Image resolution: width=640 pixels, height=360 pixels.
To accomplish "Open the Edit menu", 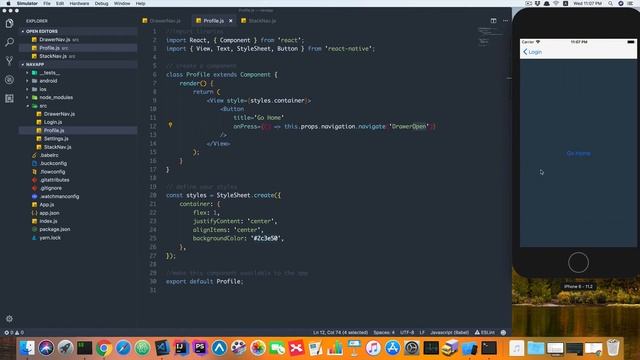I will pos(60,3).
